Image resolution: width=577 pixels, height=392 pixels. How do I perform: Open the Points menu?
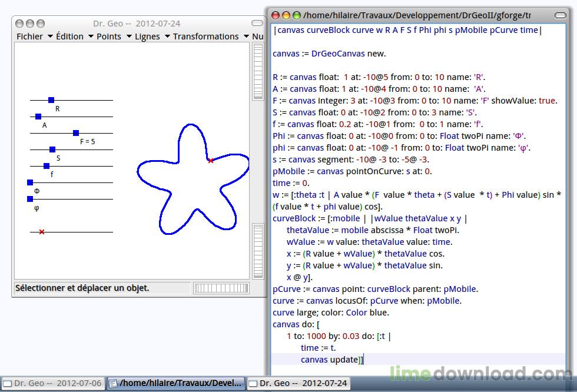[108, 36]
